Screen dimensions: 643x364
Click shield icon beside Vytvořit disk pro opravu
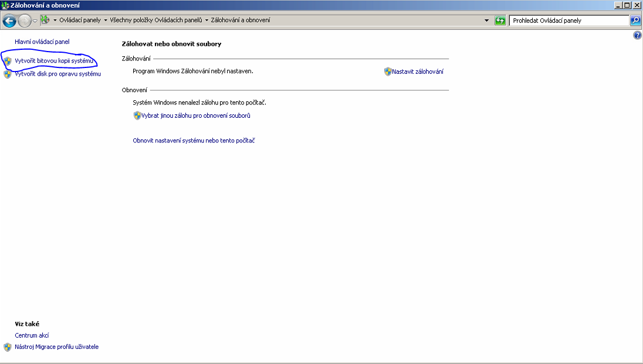[8, 74]
